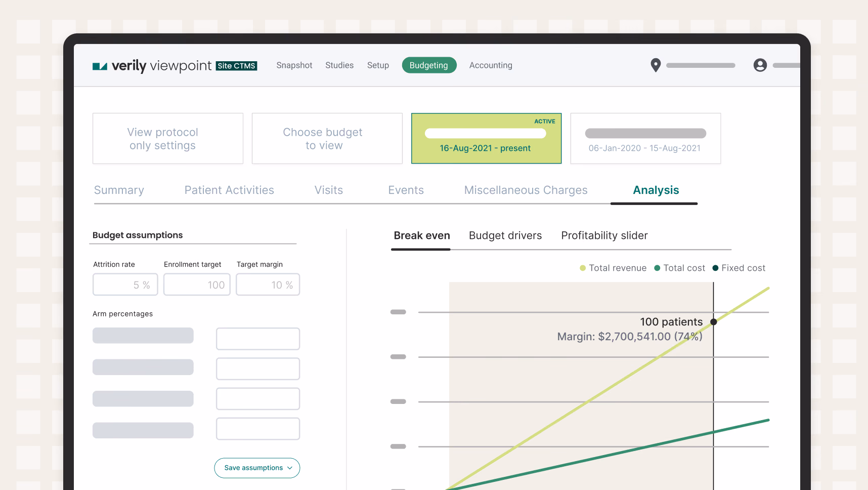Open the Visits tab
The width and height of the screenshot is (868, 490).
329,190
